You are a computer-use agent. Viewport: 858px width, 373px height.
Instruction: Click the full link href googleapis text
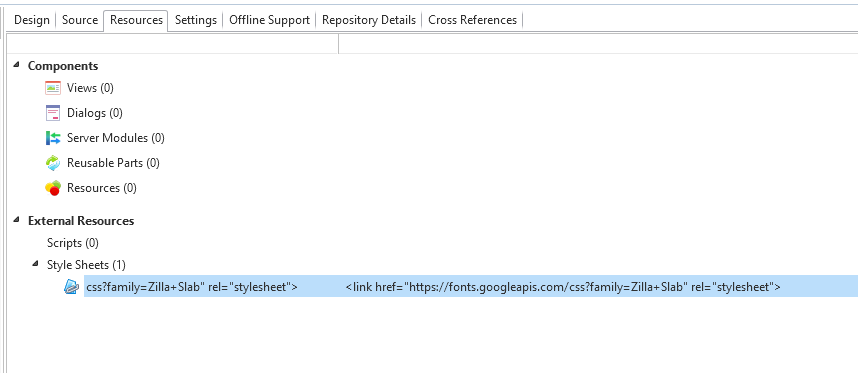[563, 287]
